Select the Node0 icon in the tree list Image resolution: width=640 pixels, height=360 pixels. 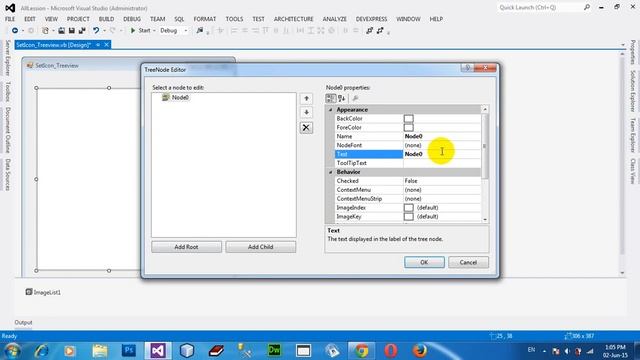pos(165,97)
